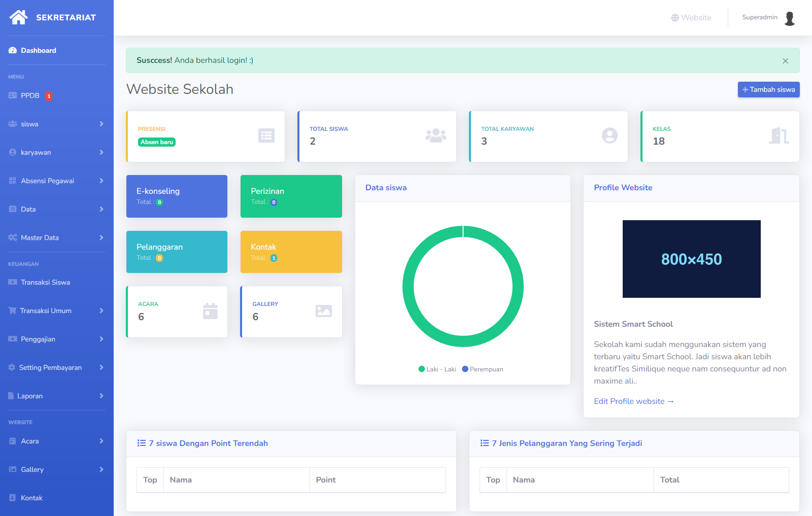This screenshot has width=812, height=516.
Task: Open Transaksi Siswa menu item
Action: (x=45, y=282)
